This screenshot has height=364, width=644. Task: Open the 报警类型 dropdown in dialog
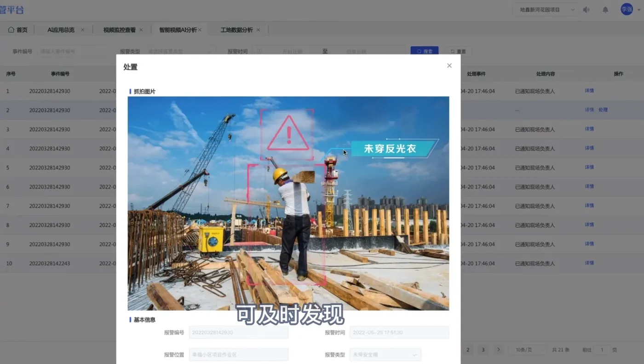tap(385, 355)
